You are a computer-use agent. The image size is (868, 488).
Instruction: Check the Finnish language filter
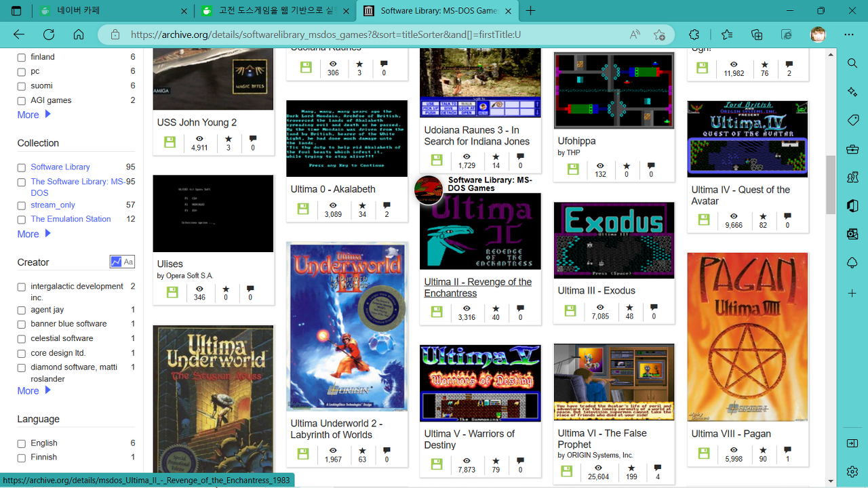(x=21, y=457)
